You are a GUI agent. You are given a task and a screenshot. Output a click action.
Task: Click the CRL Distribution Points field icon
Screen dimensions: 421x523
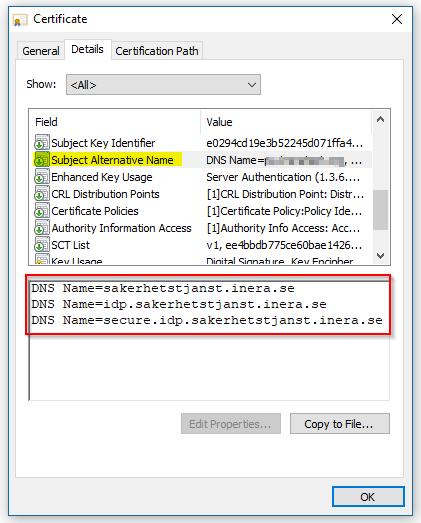(x=42, y=193)
